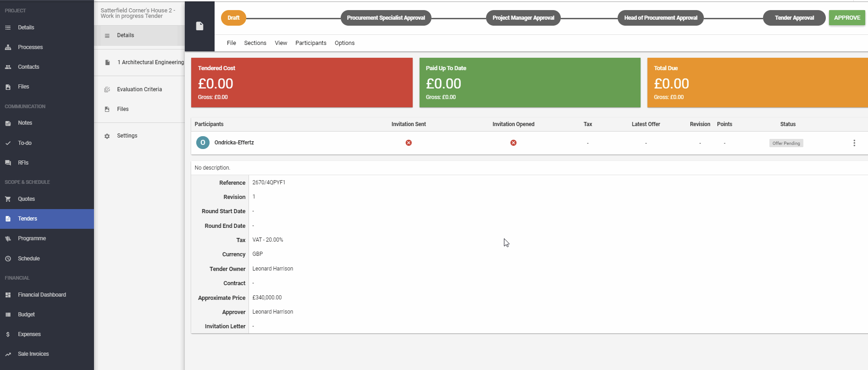Click the Processes icon in the sidebar
The width and height of the screenshot is (868, 370).
pyautogui.click(x=8, y=47)
